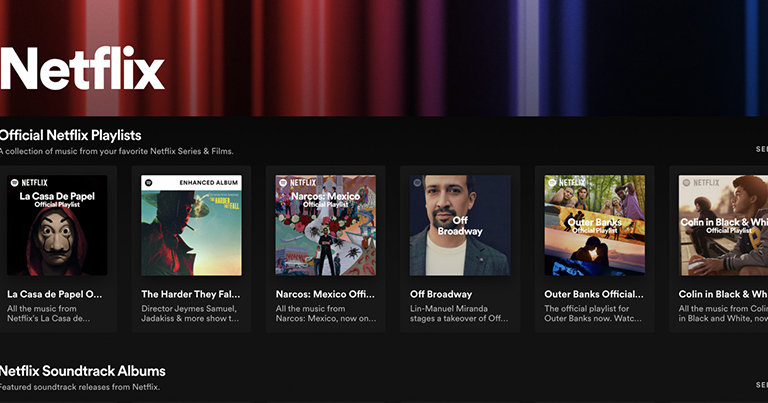Image resolution: width=768 pixels, height=403 pixels.
Task: Open the "Narcos: Mexico Offi..." title link
Action: click(x=325, y=294)
